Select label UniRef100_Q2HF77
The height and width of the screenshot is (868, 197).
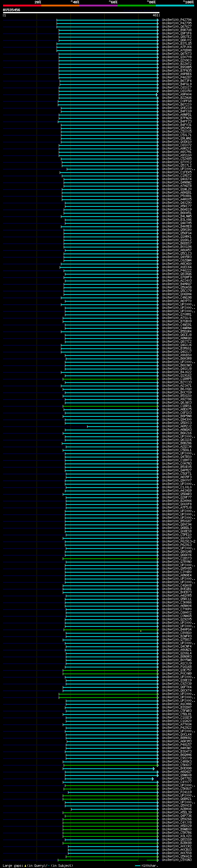[x=177, y=497]
